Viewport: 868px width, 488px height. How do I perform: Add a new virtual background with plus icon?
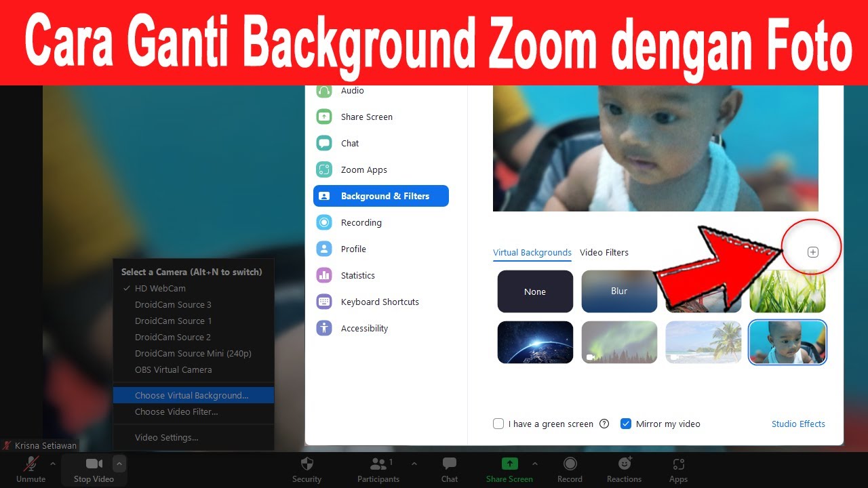point(813,252)
